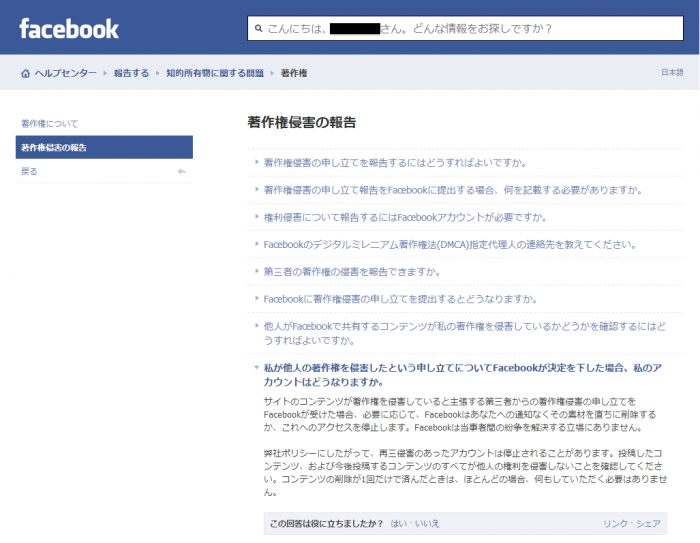The height and width of the screenshot is (543, 700).
Task: Expand DMCA指定代理人の連絡先 question
Action: click(450, 245)
